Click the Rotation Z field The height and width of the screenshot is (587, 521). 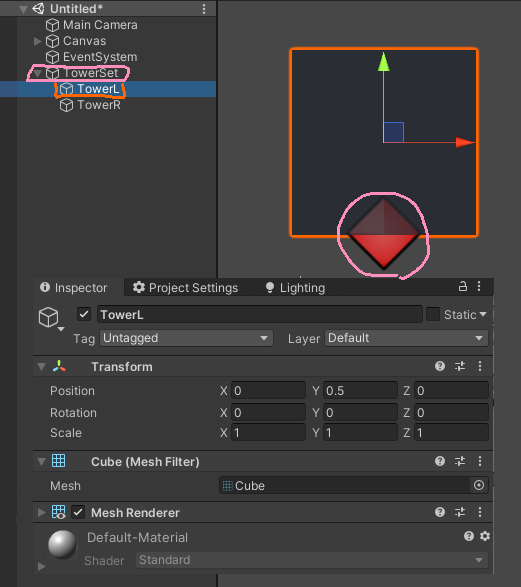pyautogui.click(x=451, y=413)
